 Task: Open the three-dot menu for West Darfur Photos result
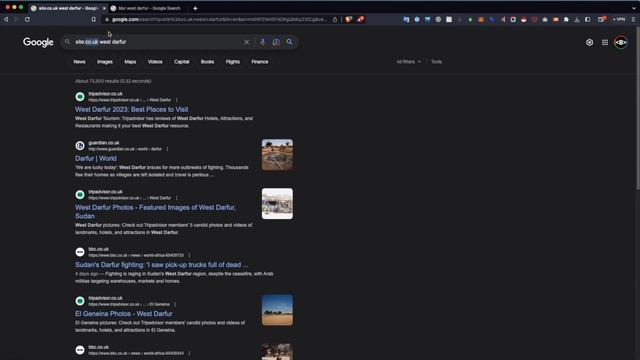click(177, 198)
